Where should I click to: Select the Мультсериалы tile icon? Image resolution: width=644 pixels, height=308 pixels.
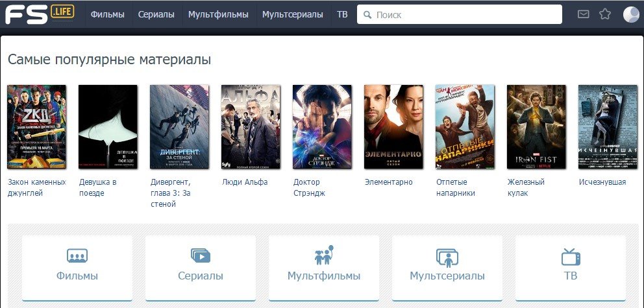coord(447,258)
